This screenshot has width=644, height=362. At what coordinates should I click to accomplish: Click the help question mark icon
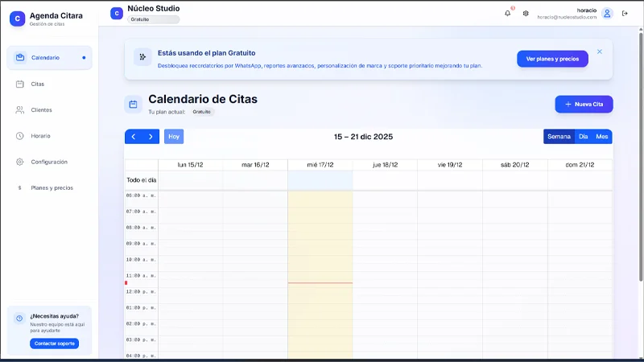pos(19,319)
